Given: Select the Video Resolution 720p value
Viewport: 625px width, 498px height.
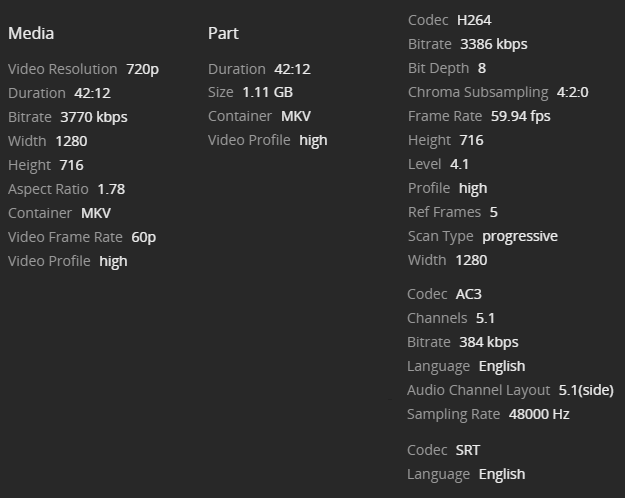Looking at the screenshot, I should [142, 69].
